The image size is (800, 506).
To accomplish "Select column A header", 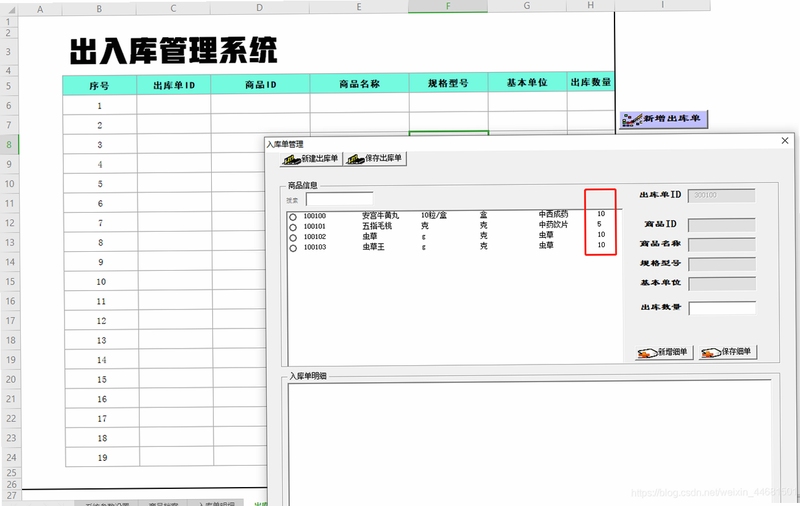I will coord(40,9).
